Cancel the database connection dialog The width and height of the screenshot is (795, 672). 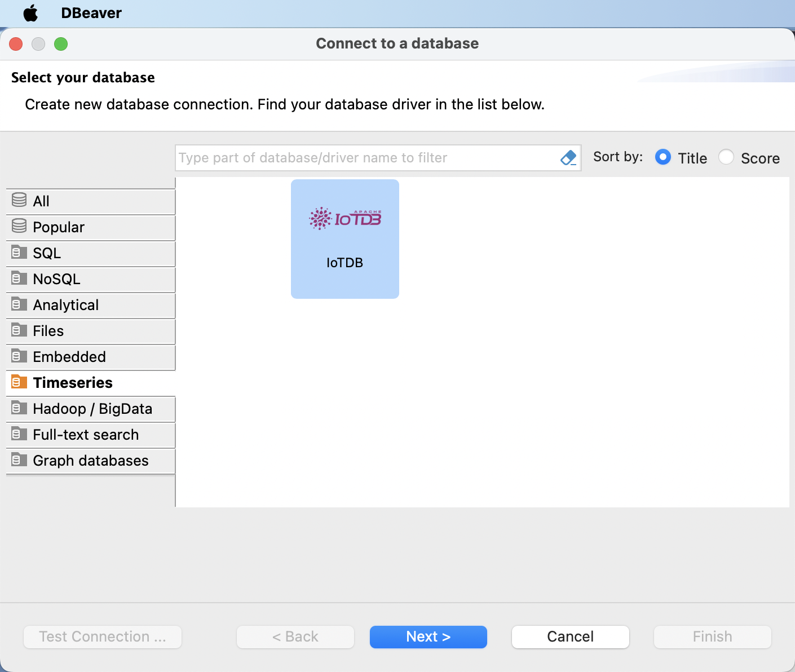570,636
